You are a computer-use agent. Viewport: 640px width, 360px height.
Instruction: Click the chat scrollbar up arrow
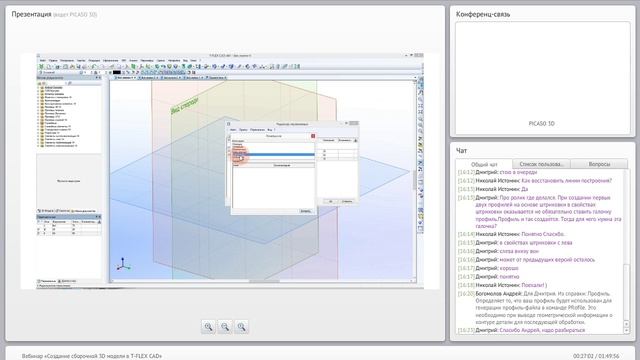coord(627,324)
